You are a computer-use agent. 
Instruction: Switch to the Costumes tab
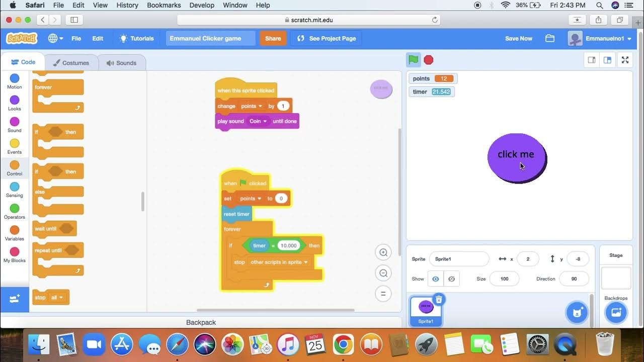coord(71,63)
